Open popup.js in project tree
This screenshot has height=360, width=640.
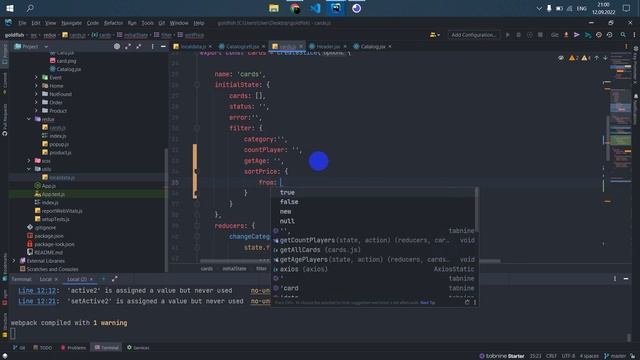pos(59,144)
